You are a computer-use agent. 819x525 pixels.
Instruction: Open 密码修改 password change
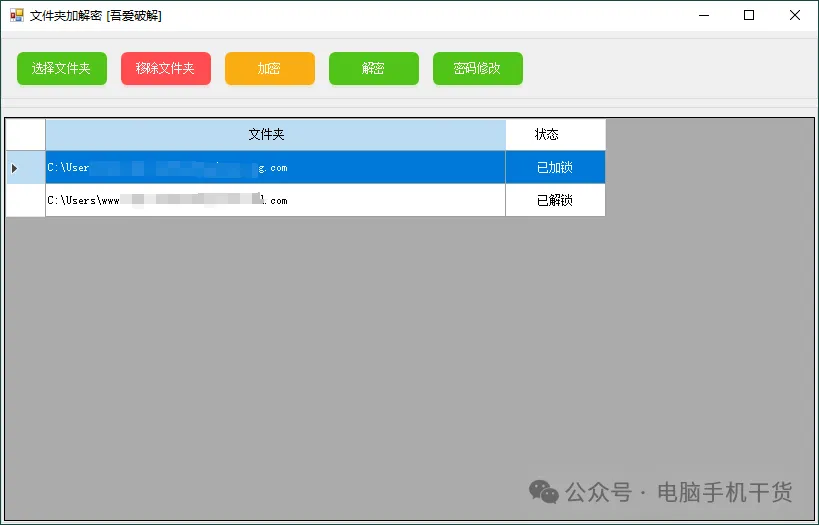coord(477,68)
